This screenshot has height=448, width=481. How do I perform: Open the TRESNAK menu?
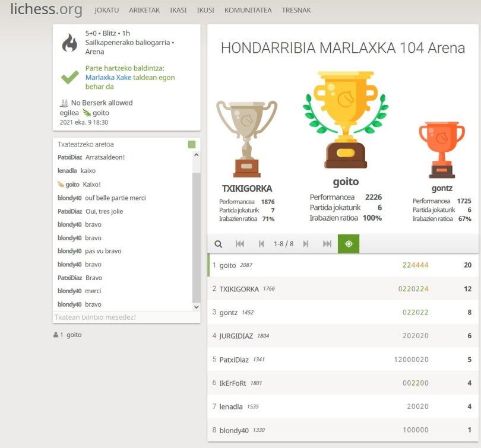tap(296, 11)
